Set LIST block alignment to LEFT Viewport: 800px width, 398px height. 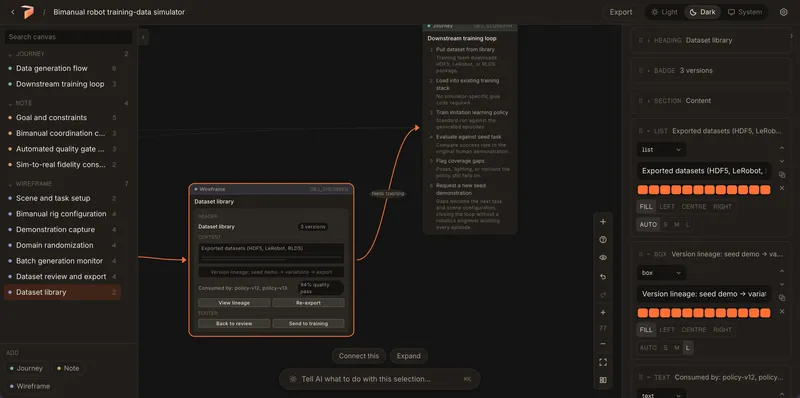pos(667,207)
